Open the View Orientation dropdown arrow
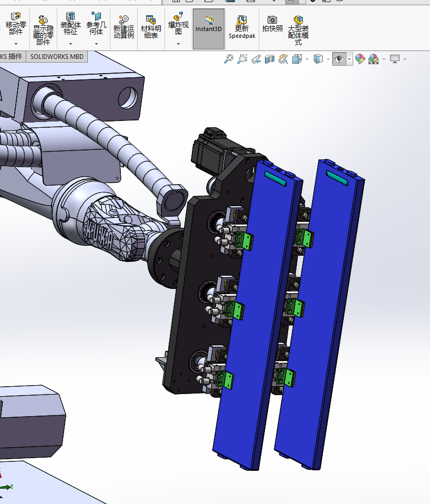Viewport: 430px width, 504px height. (x=308, y=59)
